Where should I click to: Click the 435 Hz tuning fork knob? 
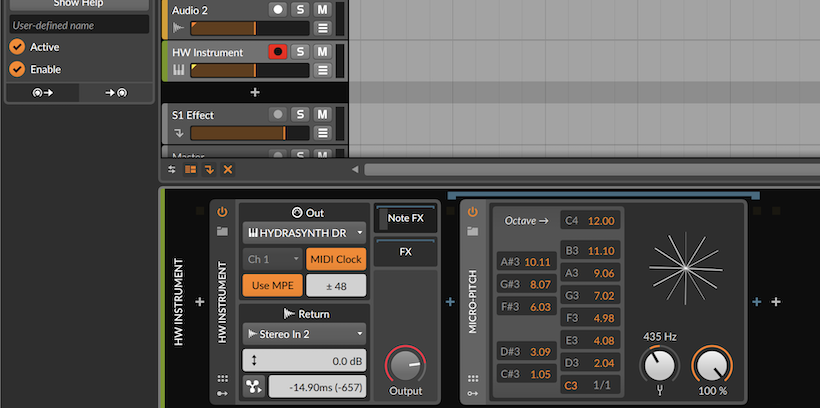tap(659, 365)
